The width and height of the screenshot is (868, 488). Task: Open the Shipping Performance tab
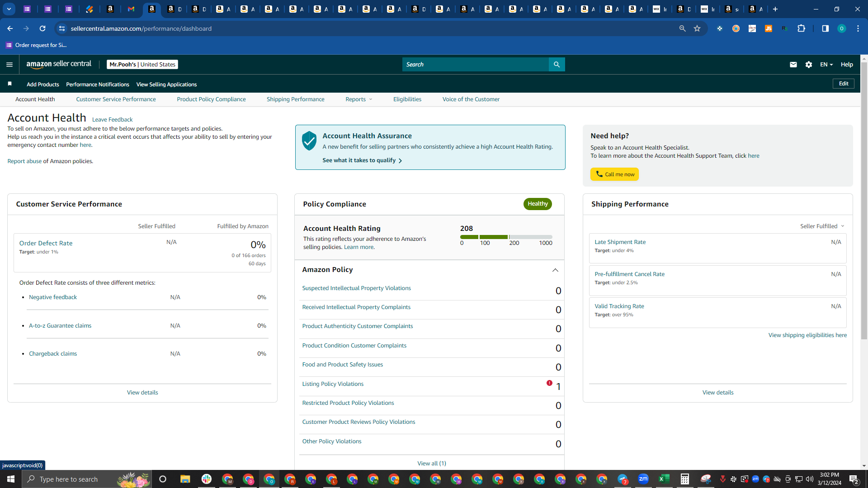point(296,99)
